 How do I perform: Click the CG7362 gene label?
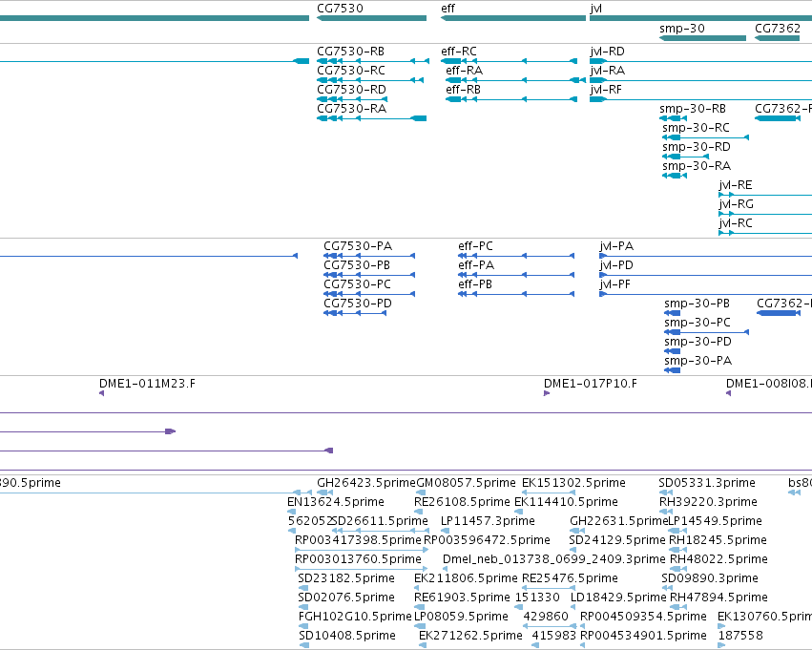[778, 29]
